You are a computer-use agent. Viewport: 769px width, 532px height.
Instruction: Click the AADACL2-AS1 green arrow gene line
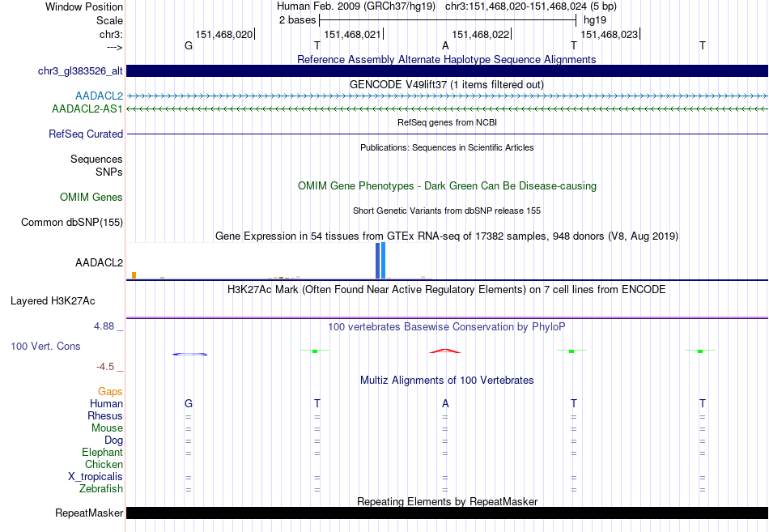tap(447, 109)
